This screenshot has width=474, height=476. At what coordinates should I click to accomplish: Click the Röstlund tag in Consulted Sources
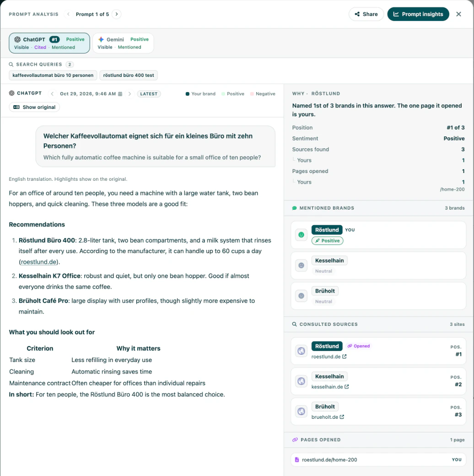[327, 346]
